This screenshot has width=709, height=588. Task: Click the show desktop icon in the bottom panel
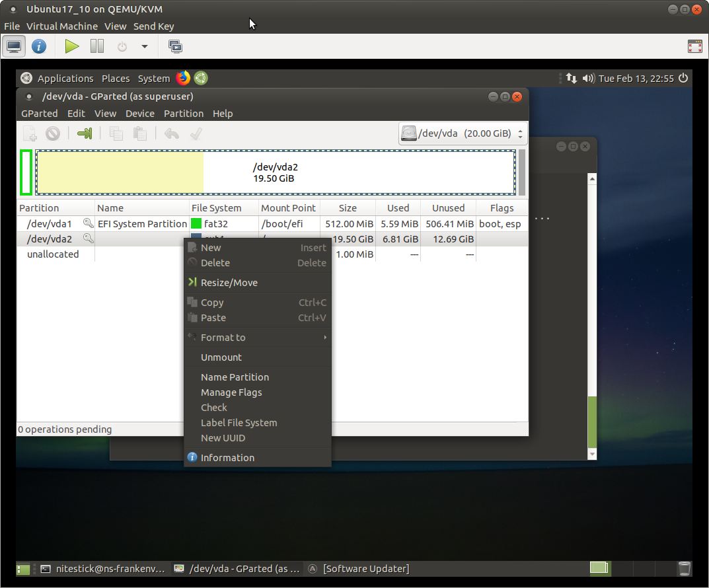coord(23,569)
